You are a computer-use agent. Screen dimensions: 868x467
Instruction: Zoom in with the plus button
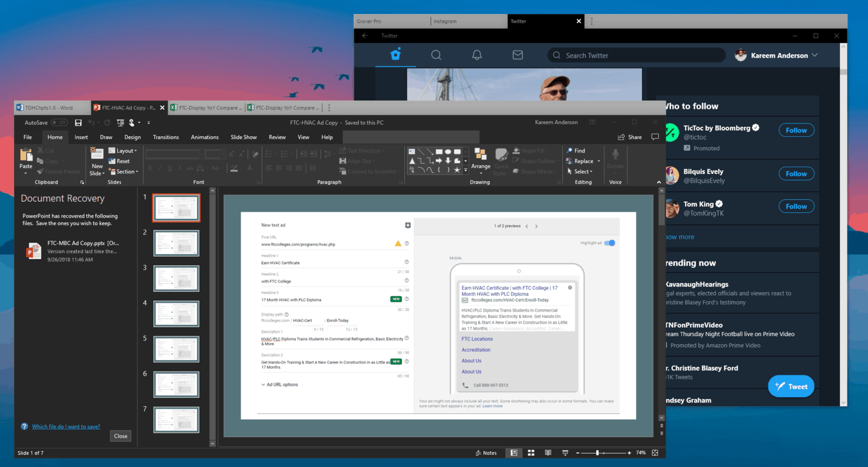coord(630,453)
